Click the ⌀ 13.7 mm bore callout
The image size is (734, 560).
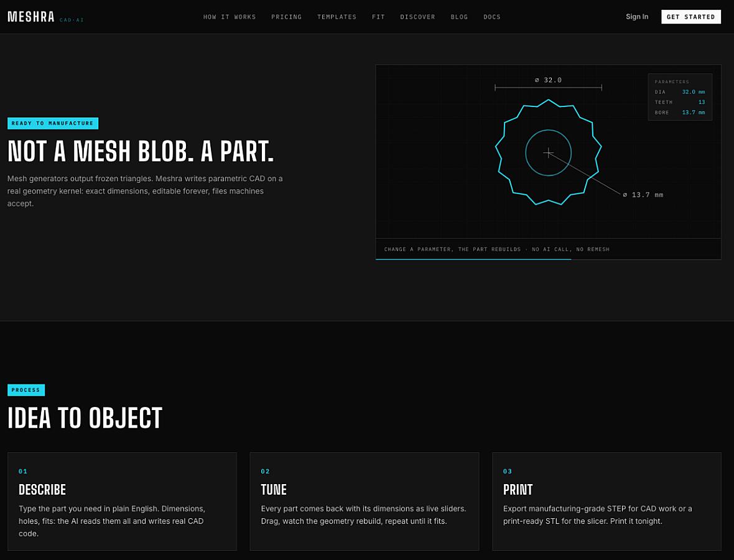[643, 195]
